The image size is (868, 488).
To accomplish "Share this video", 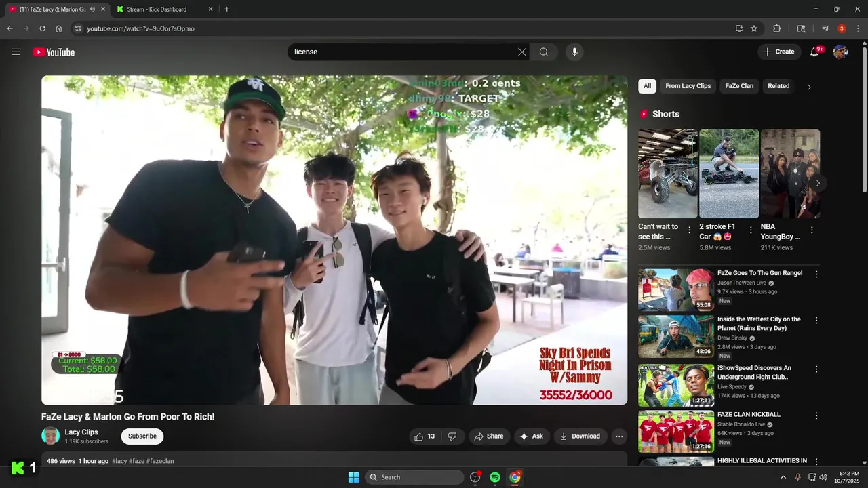I will (488, 436).
